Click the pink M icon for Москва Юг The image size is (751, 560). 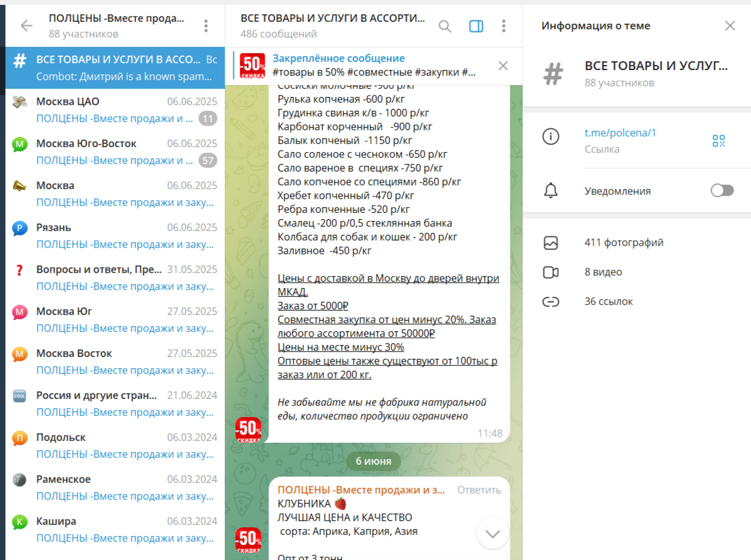tap(19, 312)
